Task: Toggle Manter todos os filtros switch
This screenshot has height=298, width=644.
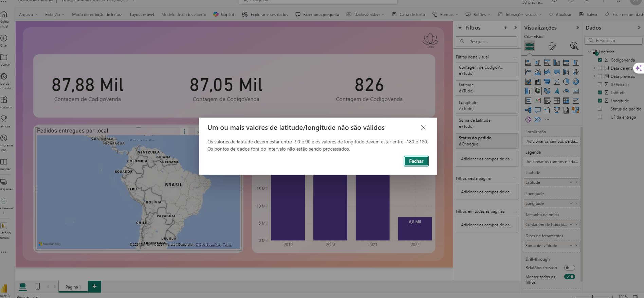Action: [x=569, y=277]
